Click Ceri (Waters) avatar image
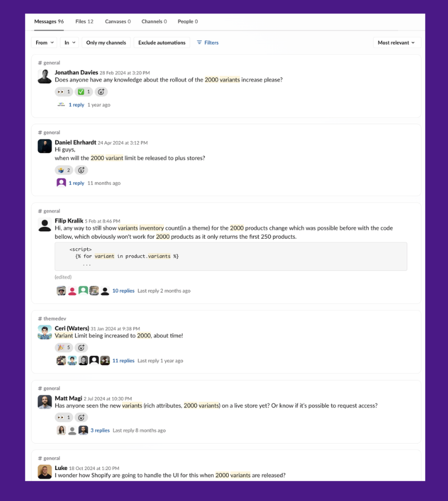Screen dimensions: 448x501 click(45, 332)
